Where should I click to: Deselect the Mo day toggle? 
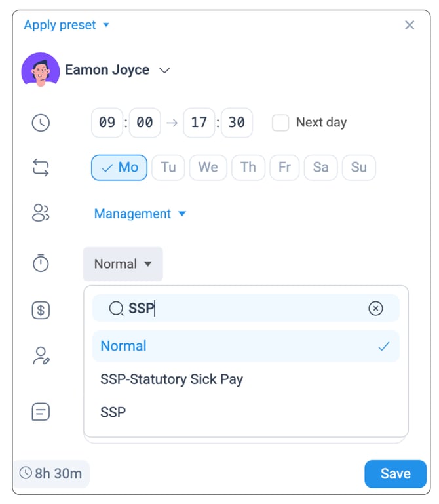[119, 167]
